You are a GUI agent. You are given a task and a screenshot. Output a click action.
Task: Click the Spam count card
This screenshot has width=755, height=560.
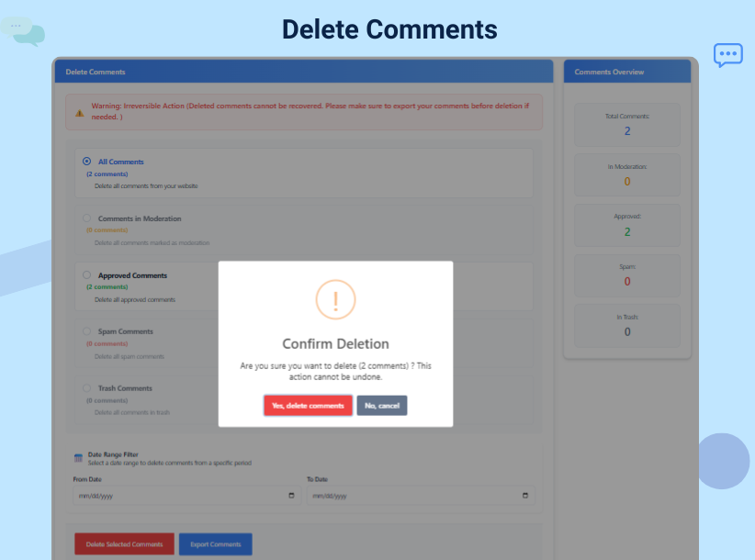(x=627, y=275)
